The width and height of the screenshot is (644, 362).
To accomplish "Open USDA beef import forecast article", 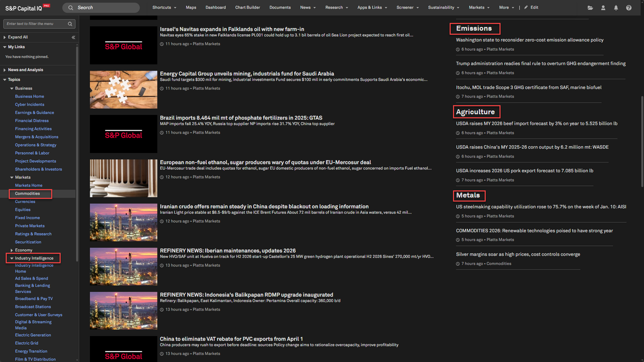I will point(536,124).
